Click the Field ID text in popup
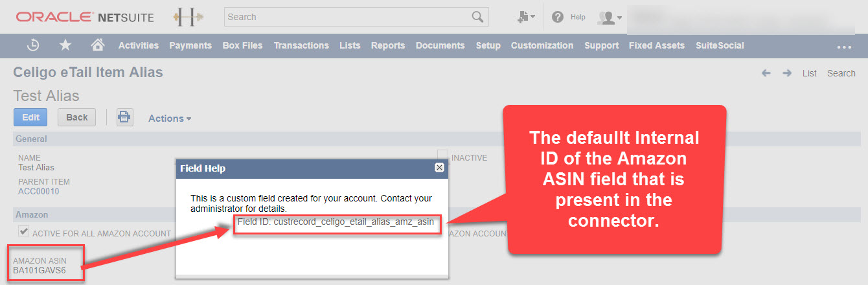This screenshot has width=868, height=285. (336, 222)
